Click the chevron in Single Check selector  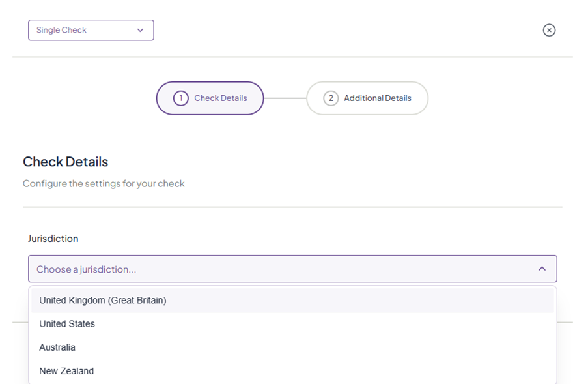[140, 30]
